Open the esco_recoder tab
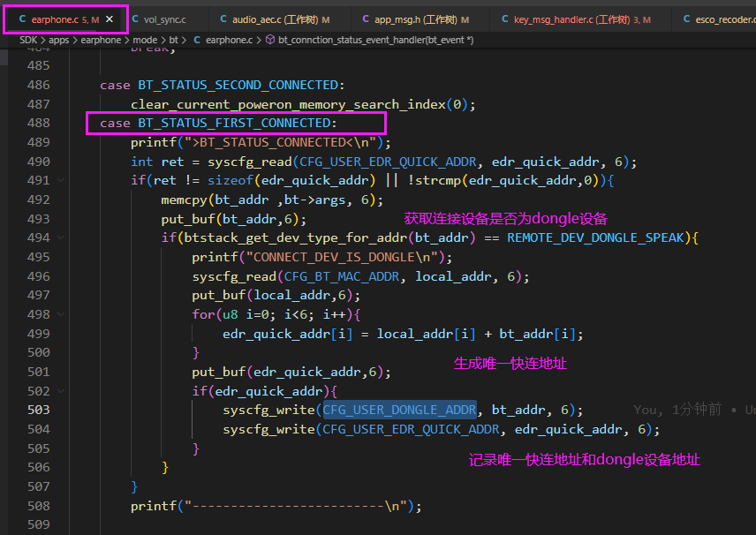756x535 pixels. click(x=721, y=19)
